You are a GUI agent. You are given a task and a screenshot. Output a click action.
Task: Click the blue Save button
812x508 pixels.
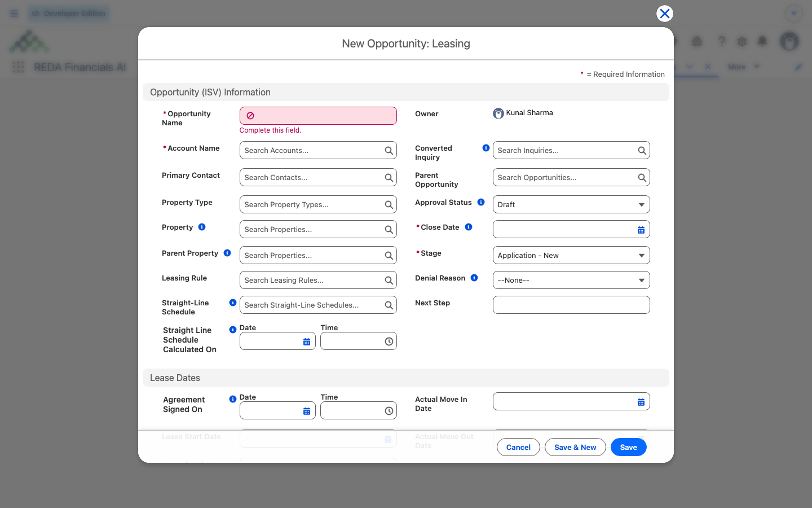pos(629,448)
